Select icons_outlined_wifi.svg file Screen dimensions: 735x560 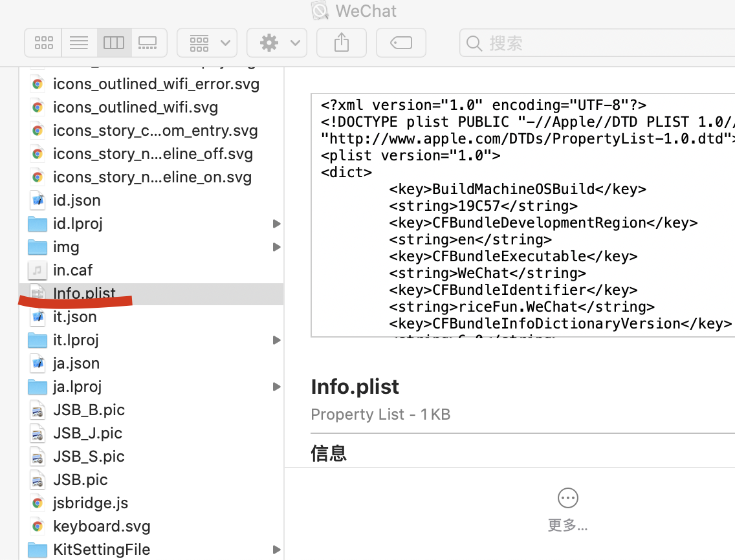coord(151,107)
